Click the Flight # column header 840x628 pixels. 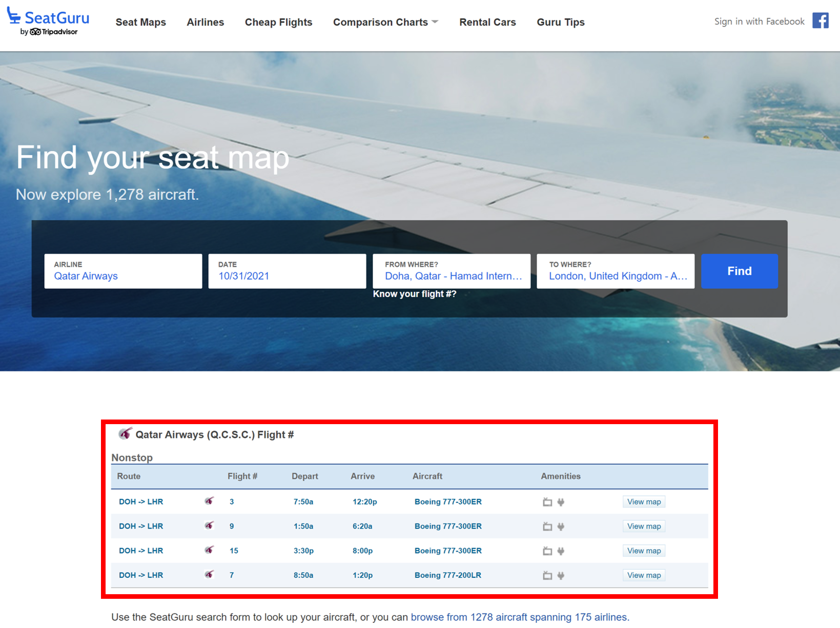click(x=242, y=476)
